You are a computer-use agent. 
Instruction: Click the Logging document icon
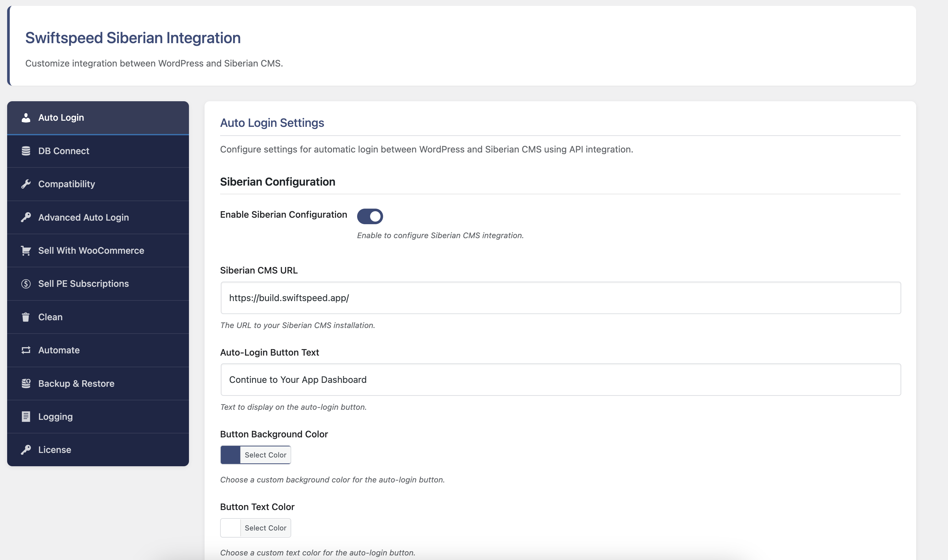coord(26,417)
